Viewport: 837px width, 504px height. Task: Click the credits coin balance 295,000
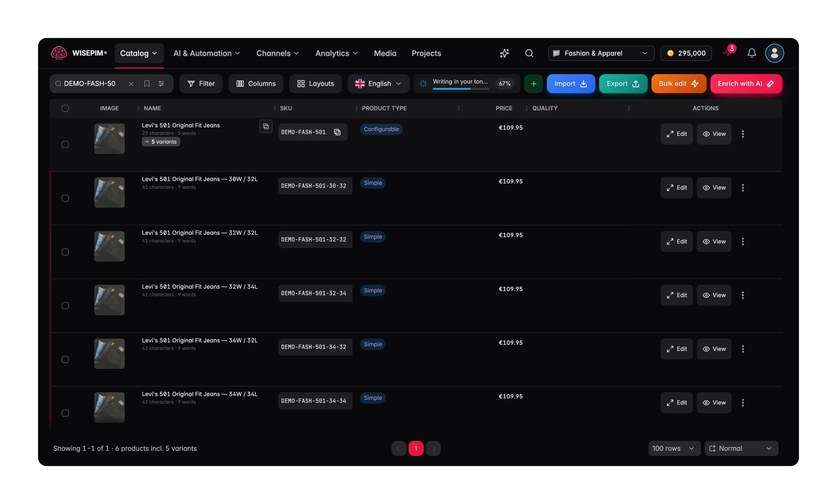pyautogui.click(x=686, y=53)
